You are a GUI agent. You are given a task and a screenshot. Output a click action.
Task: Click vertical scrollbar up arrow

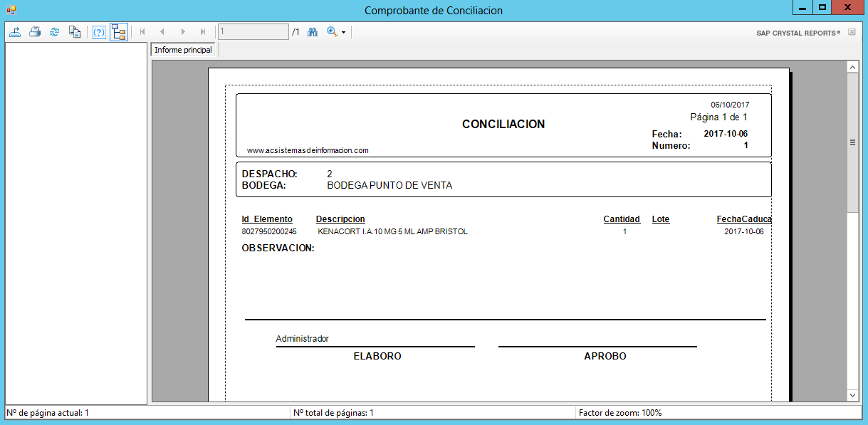(x=852, y=67)
